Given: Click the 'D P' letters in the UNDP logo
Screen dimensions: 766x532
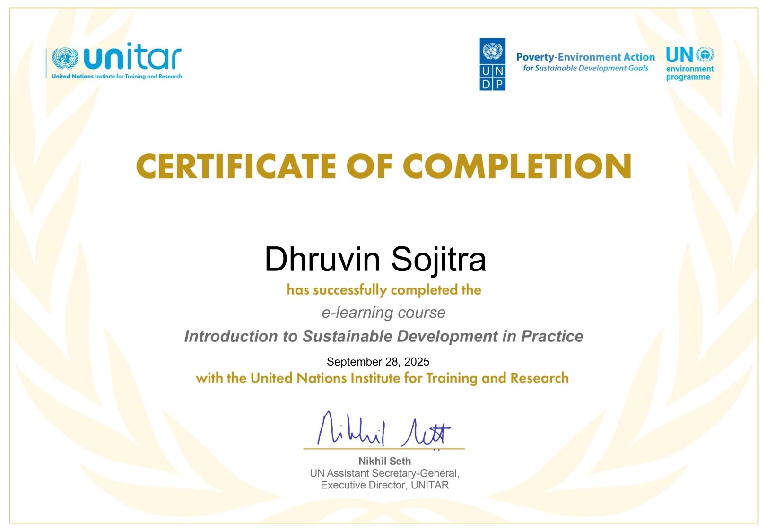Looking at the screenshot, I should 492,84.
